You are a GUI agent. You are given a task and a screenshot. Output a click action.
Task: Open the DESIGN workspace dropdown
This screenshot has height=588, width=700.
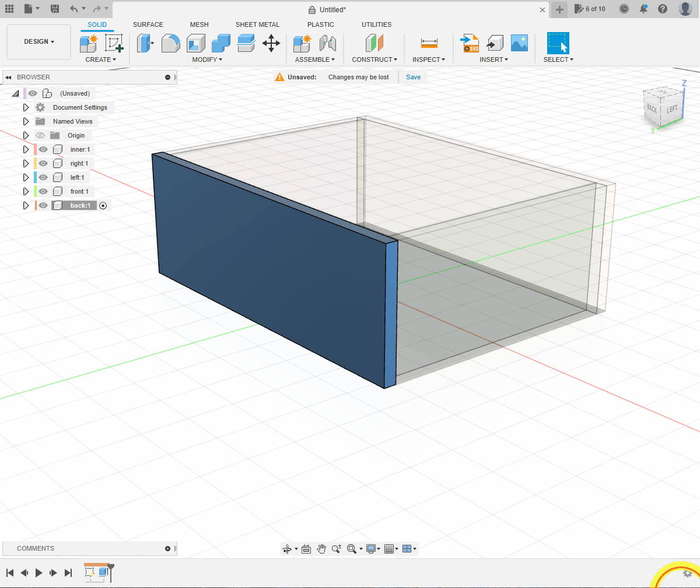pos(39,42)
